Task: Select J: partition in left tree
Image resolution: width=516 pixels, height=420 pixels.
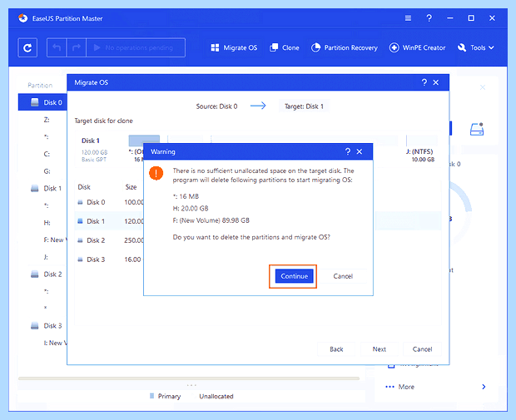Action: point(46,257)
